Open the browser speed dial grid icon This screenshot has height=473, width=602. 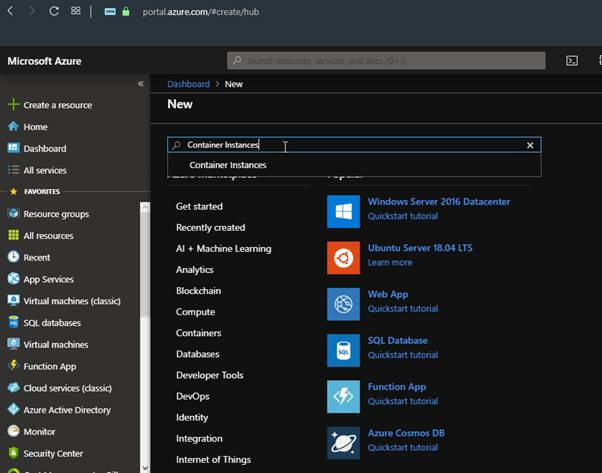click(76, 11)
